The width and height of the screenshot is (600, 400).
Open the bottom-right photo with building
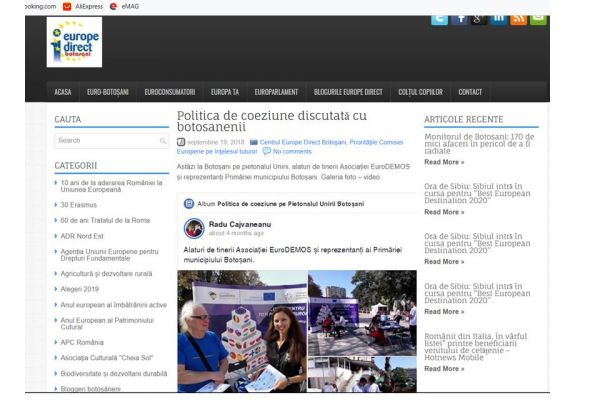(362, 375)
